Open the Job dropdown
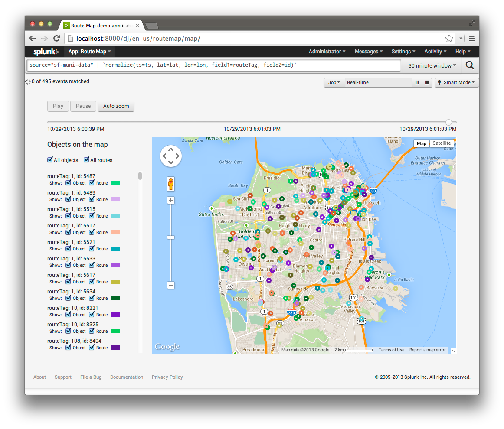The width and height of the screenshot is (504, 429). pos(334,82)
